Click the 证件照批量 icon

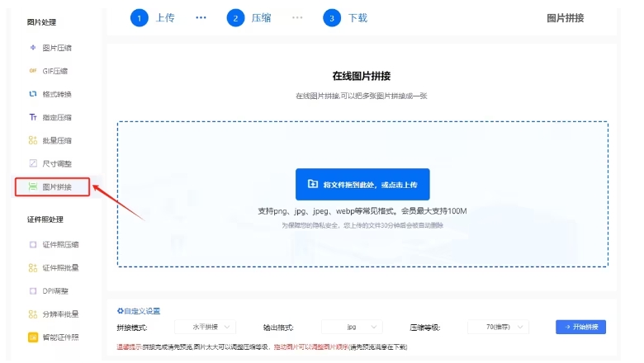(x=33, y=268)
